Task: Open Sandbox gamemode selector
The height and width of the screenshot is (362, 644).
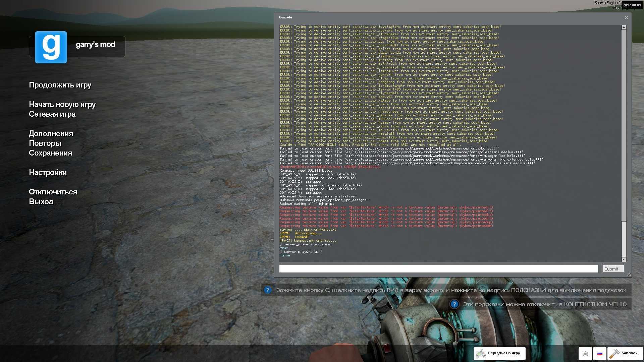Action: click(x=625, y=354)
